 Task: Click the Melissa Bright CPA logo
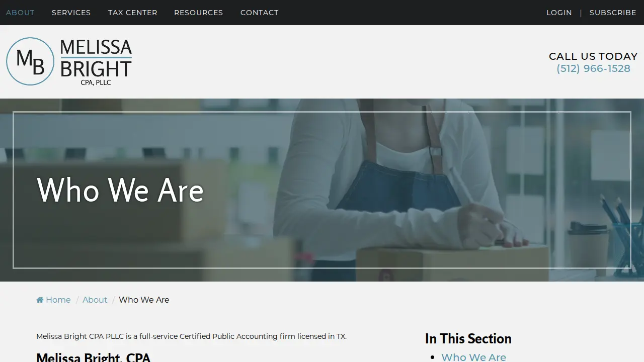tap(69, 61)
